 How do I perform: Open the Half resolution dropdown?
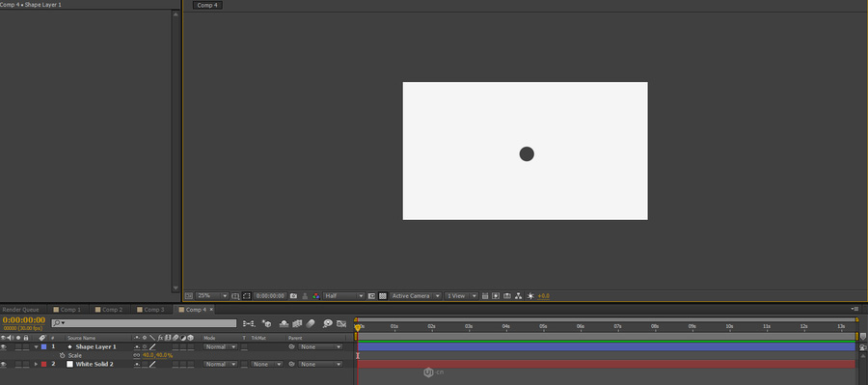pos(343,296)
